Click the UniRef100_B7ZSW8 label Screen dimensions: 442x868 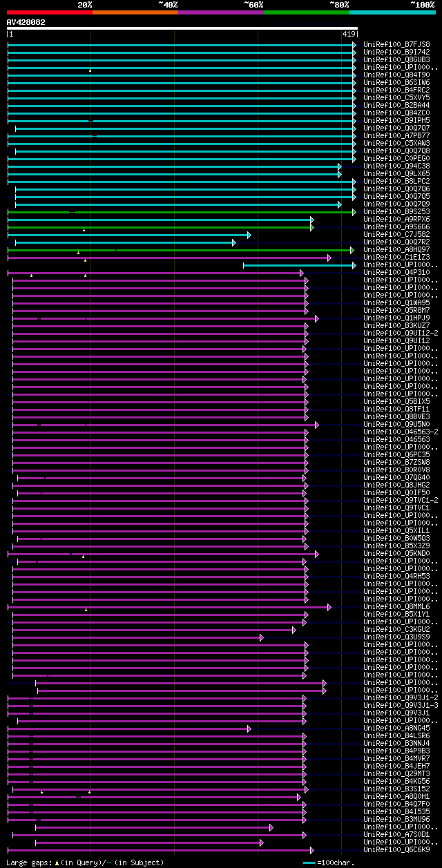coord(396,462)
